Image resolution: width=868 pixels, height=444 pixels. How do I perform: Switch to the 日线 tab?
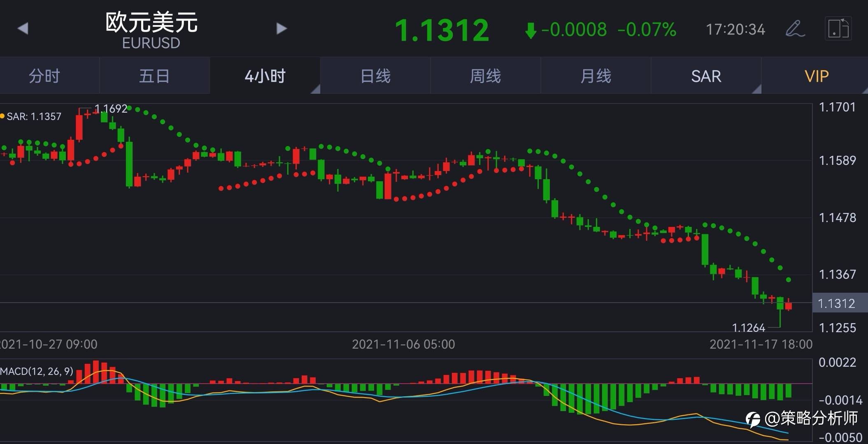(x=375, y=76)
